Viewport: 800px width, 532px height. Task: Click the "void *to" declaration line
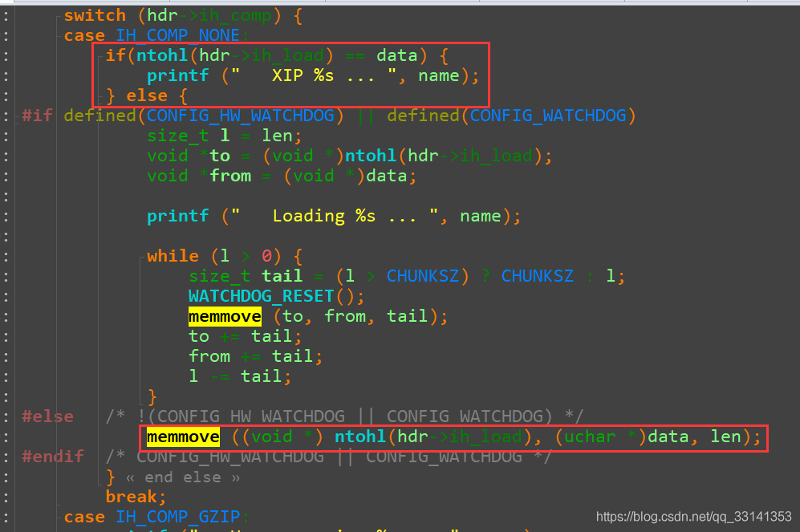pyautogui.click(x=350, y=156)
